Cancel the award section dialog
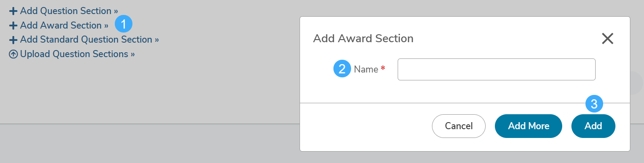Image resolution: width=644 pixels, height=163 pixels. [459, 126]
